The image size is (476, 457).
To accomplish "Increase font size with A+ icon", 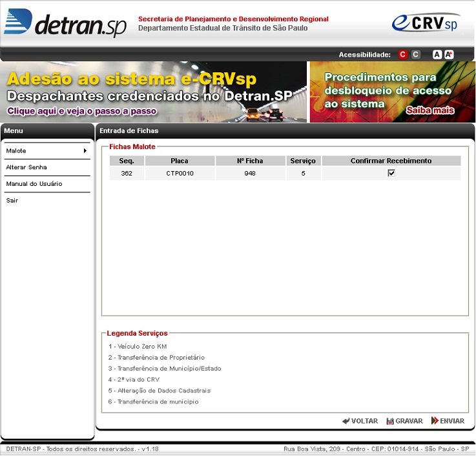I will 449,55.
